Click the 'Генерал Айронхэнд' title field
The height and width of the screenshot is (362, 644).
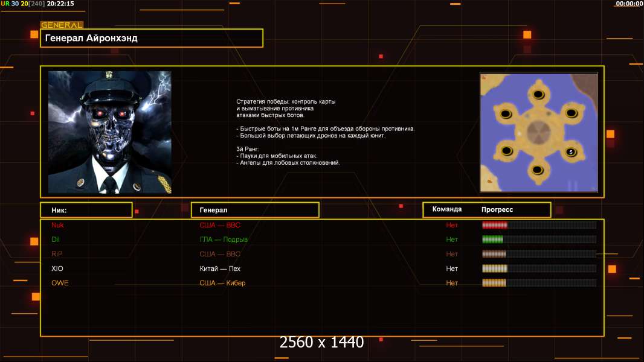[152, 38]
